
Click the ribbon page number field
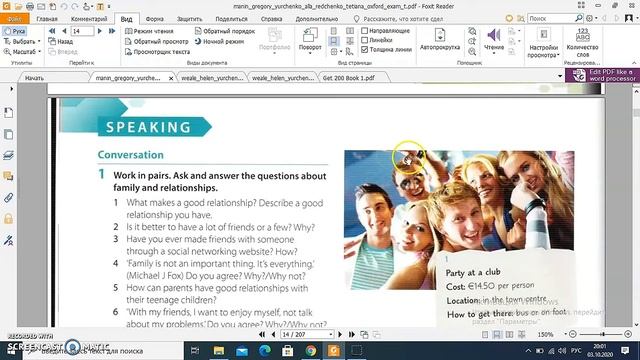[x=82, y=31]
